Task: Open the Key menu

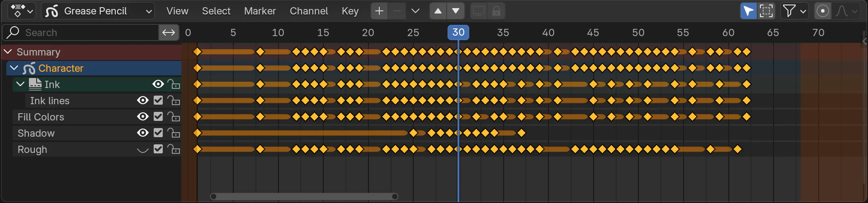Action: coord(350,11)
